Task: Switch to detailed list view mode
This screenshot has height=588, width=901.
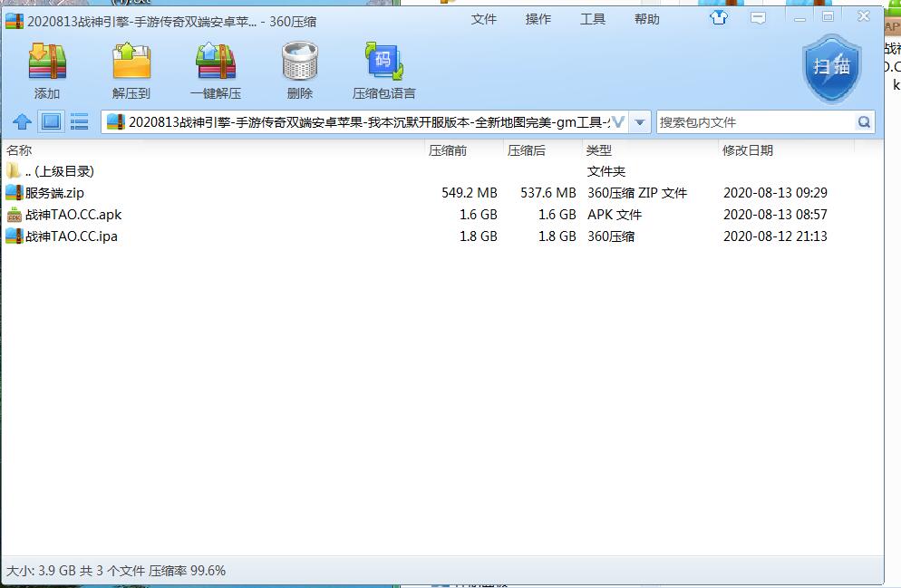Action: [x=79, y=121]
